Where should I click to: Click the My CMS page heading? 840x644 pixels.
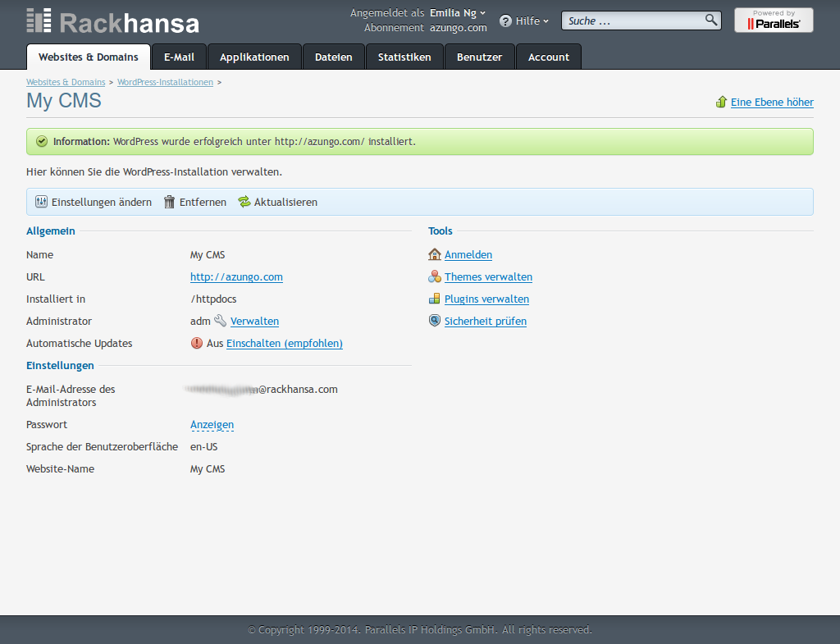(x=64, y=101)
